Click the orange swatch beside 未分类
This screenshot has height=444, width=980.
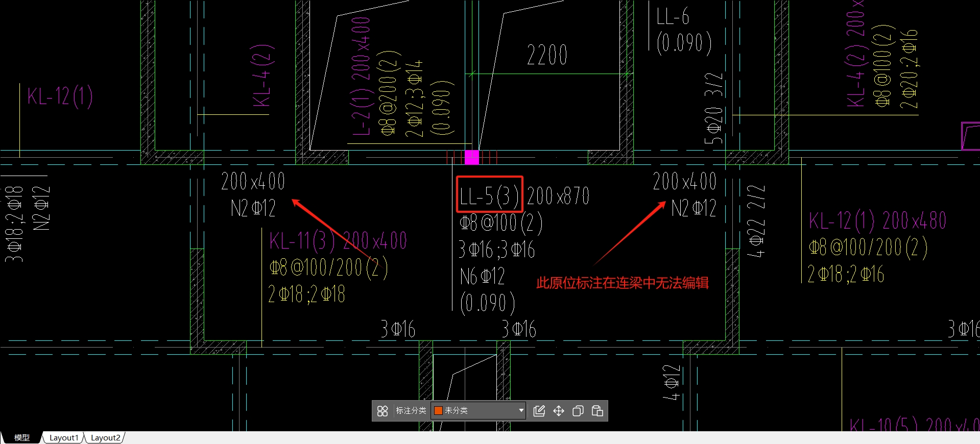tap(438, 411)
